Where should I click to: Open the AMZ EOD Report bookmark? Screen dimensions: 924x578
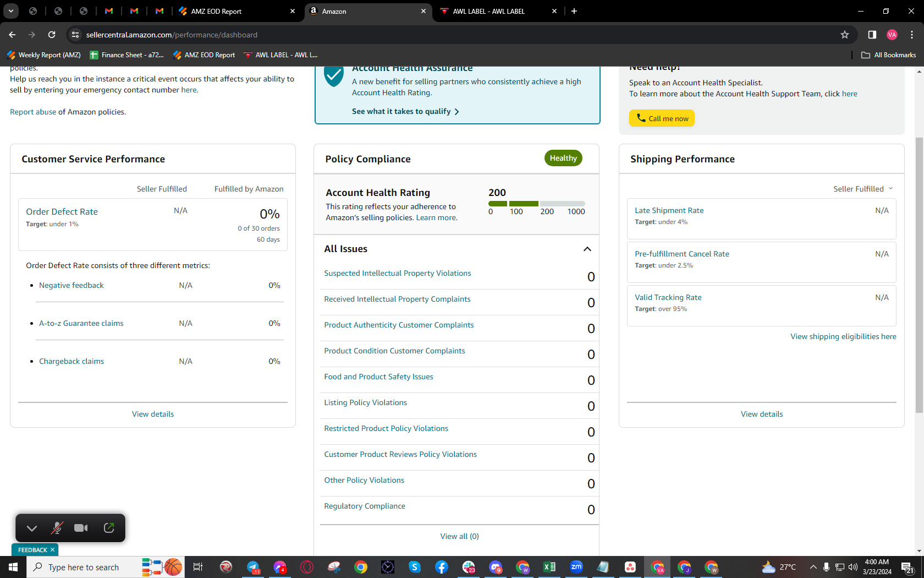(204, 55)
